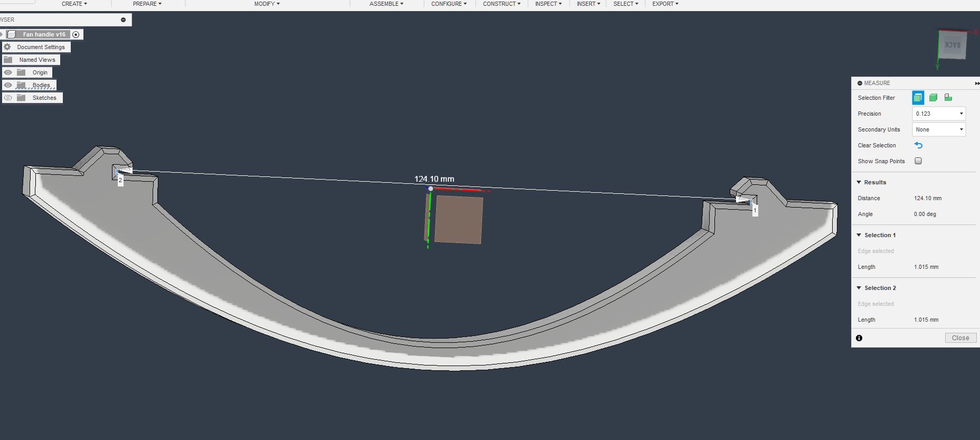Click the Clear Selection undo arrow
The image size is (980, 440).
pos(918,145)
